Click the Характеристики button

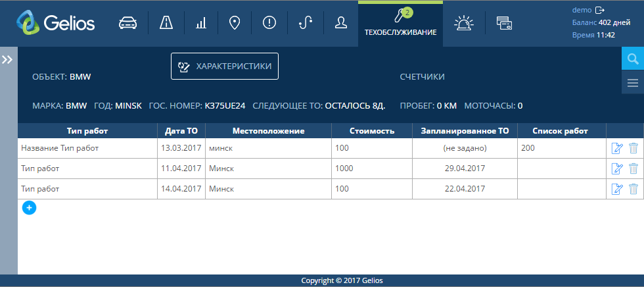pos(225,66)
